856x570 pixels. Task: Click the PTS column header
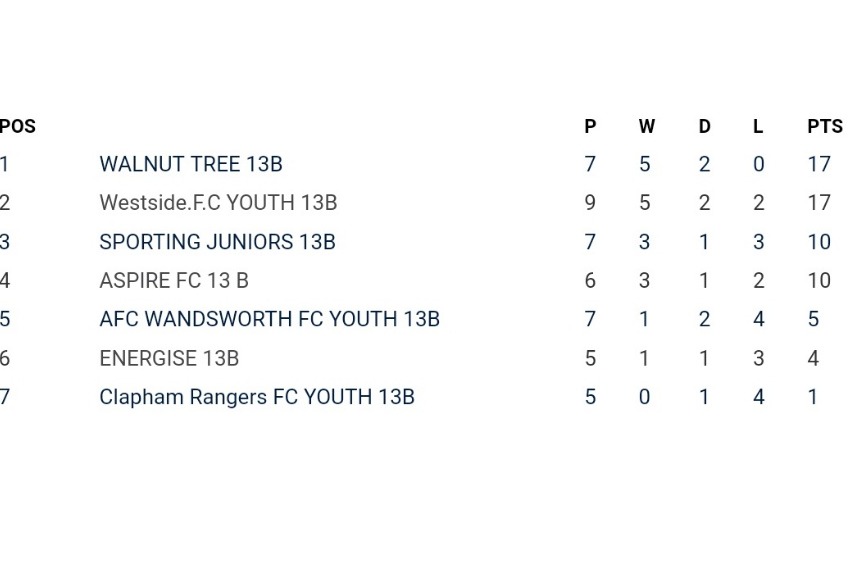[x=825, y=127]
